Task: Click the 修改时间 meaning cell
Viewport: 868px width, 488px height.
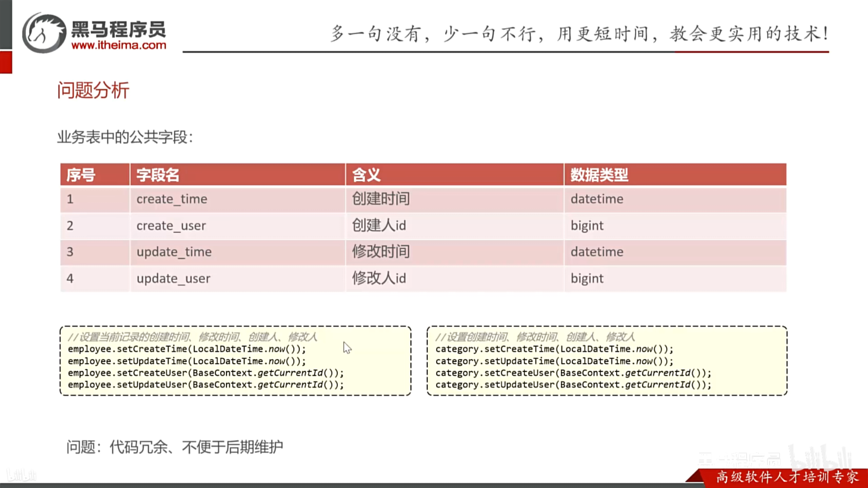Action: coord(455,252)
